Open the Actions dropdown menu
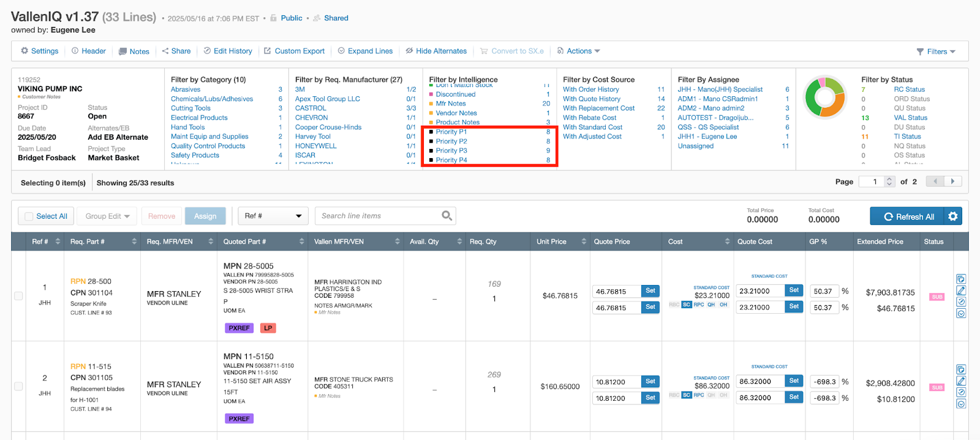 pyautogui.click(x=578, y=51)
